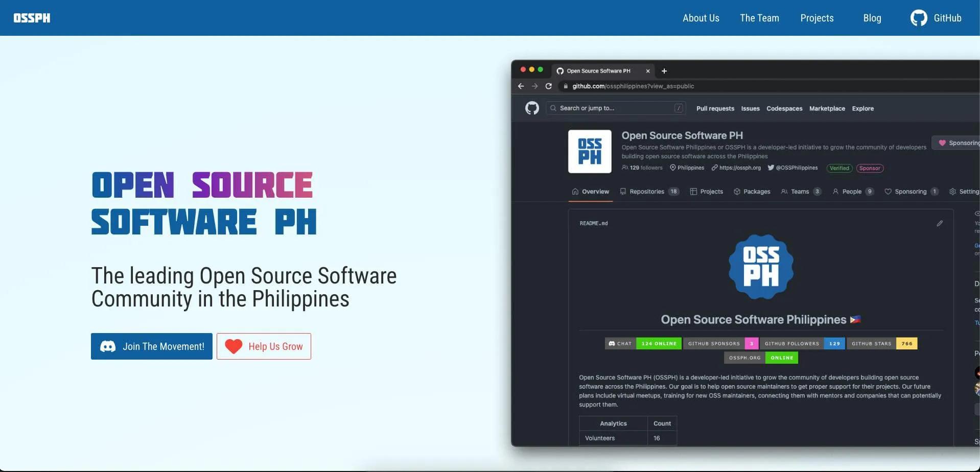Click Join The Movement! button
This screenshot has height=472, width=980.
click(x=152, y=346)
